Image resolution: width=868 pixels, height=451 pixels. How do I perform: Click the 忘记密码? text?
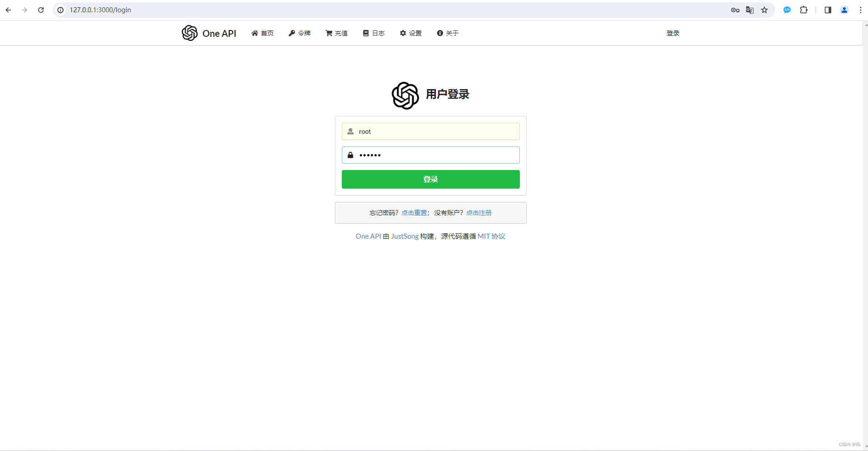[384, 213]
